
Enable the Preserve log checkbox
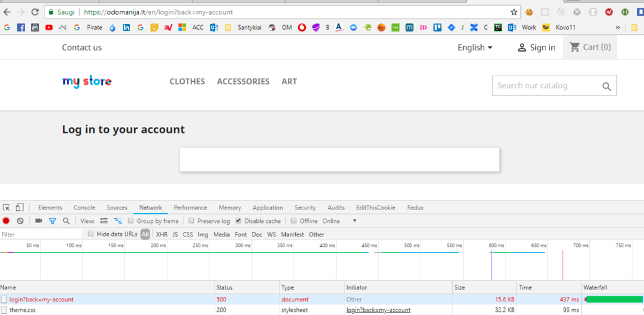coord(192,221)
